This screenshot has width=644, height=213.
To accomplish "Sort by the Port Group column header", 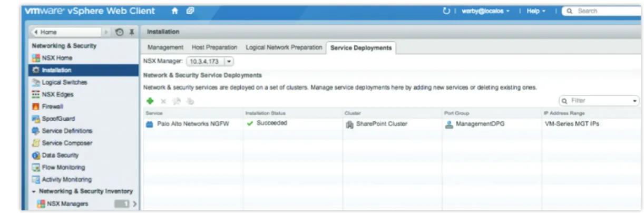I will [x=492, y=113].
